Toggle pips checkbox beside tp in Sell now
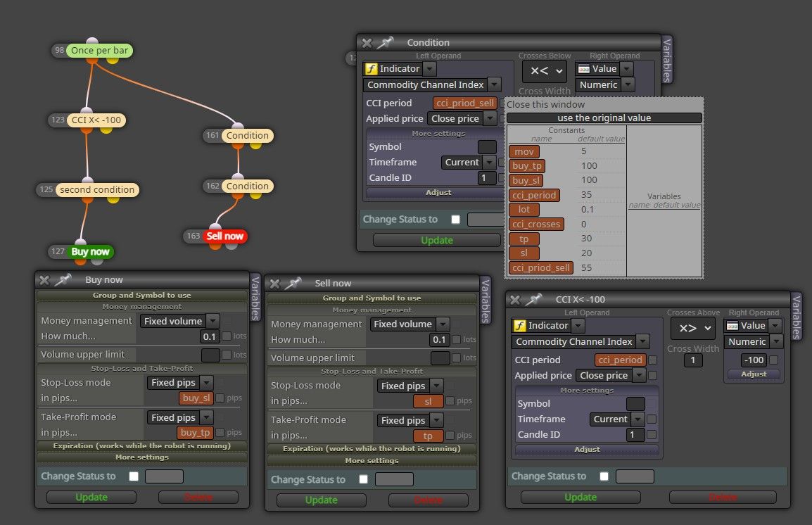The image size is (812, 525). (450, 435)
